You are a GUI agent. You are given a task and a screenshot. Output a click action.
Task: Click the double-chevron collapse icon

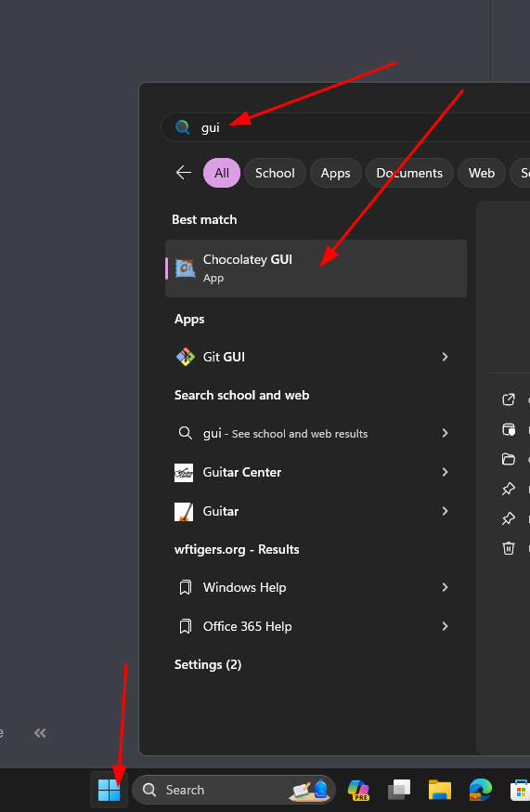click(x=40, y=733)
